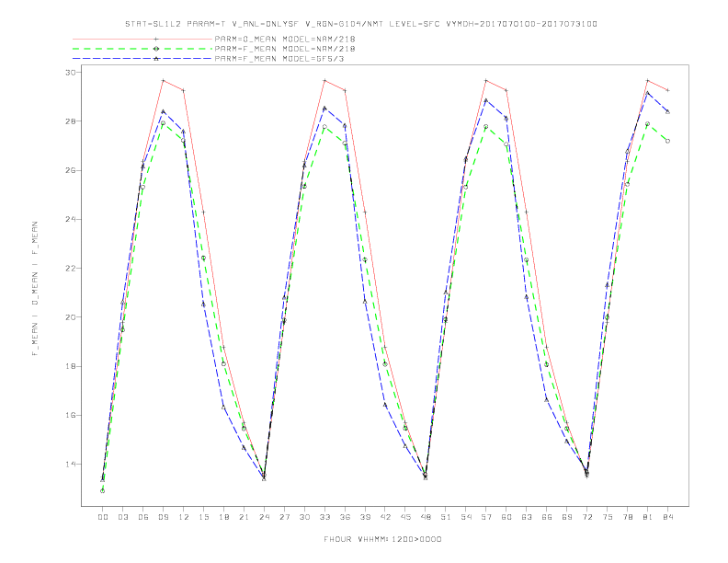Screen dimensions: 728x563
Task: Select legend label PARM=F_MEAN MODEL=NAM/218
Action: (285, 49)
